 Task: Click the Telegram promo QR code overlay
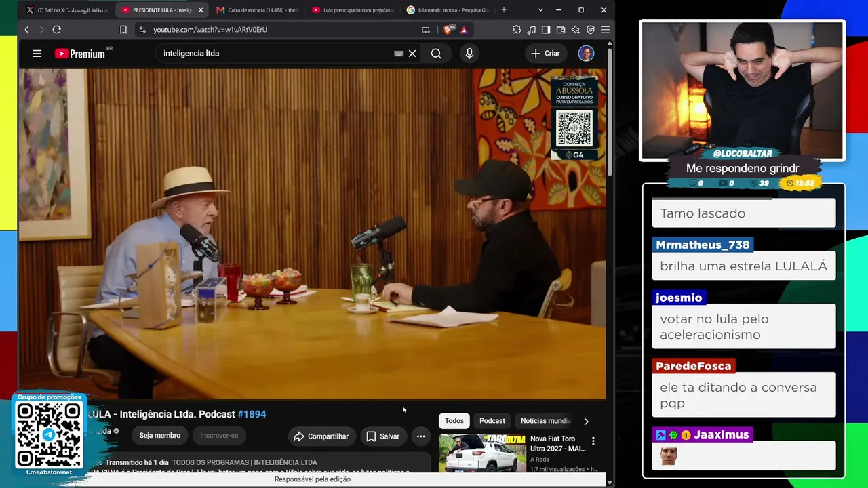click(x=49, y=434)
